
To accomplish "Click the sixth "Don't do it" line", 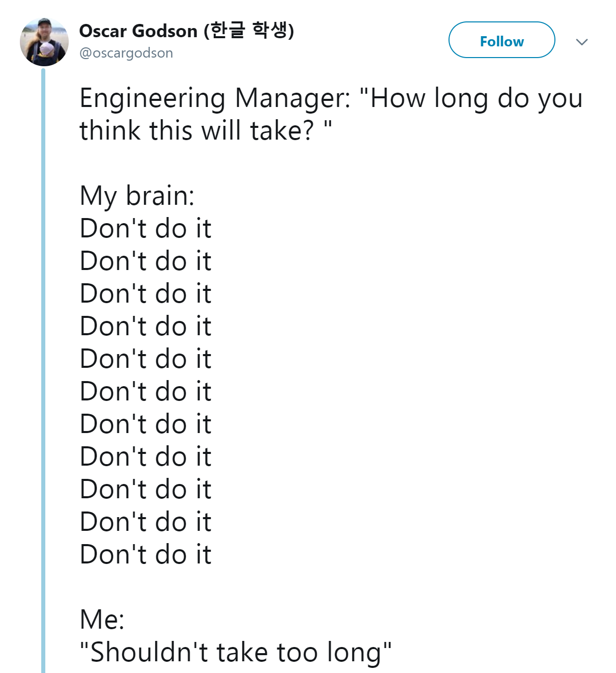I will point(146,391).
